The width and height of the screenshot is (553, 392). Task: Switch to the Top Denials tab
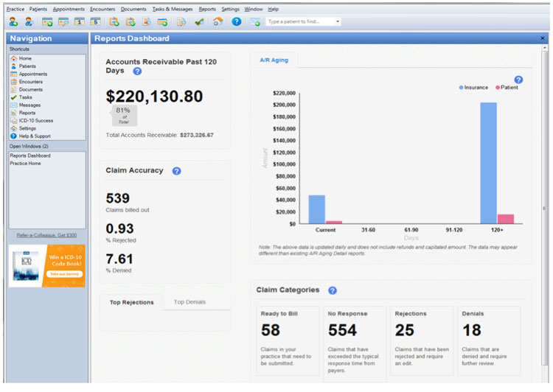click(189, 302)
